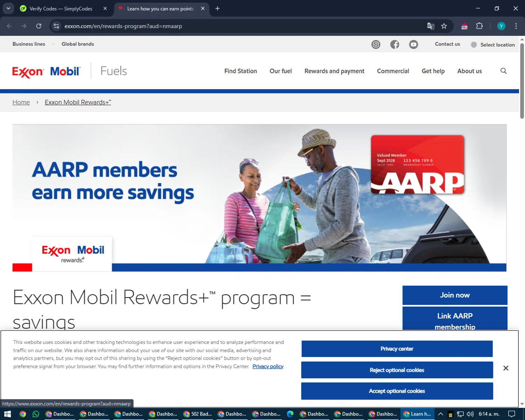Click Reject optional cookies
The width and height of the screenshot is (525, 420).
point(397,370)
